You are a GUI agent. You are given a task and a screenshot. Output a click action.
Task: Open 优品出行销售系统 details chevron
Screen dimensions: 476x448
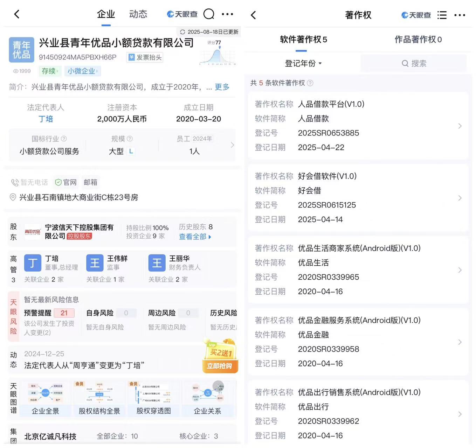(460, 414)
